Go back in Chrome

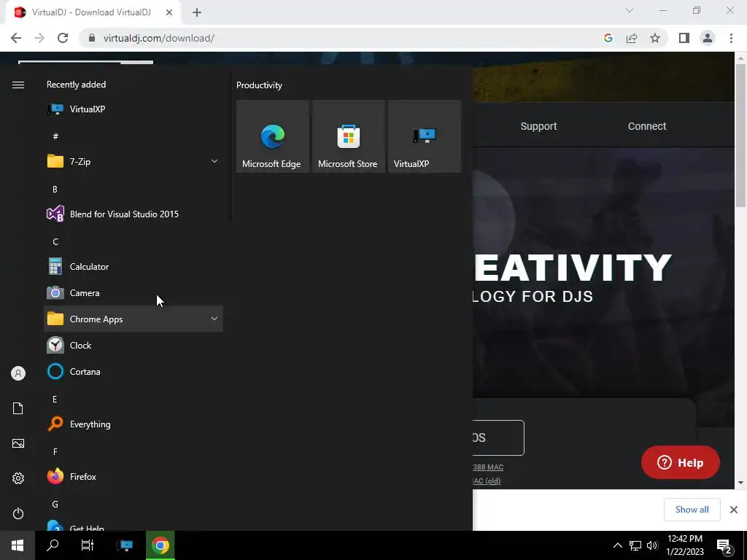coord(16,38)
